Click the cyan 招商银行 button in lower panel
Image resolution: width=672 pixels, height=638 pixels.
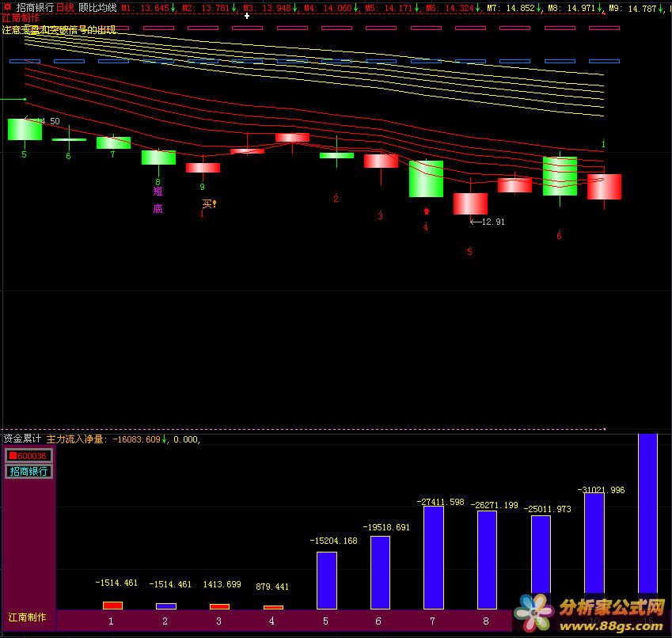[x=28, y=471]
